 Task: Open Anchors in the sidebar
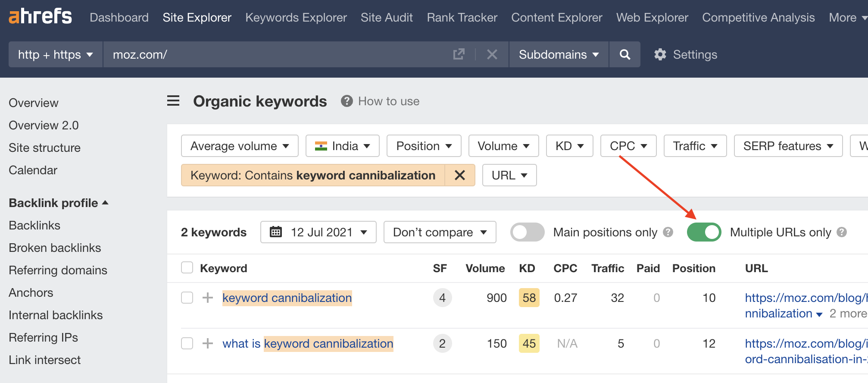pos(31,292)
